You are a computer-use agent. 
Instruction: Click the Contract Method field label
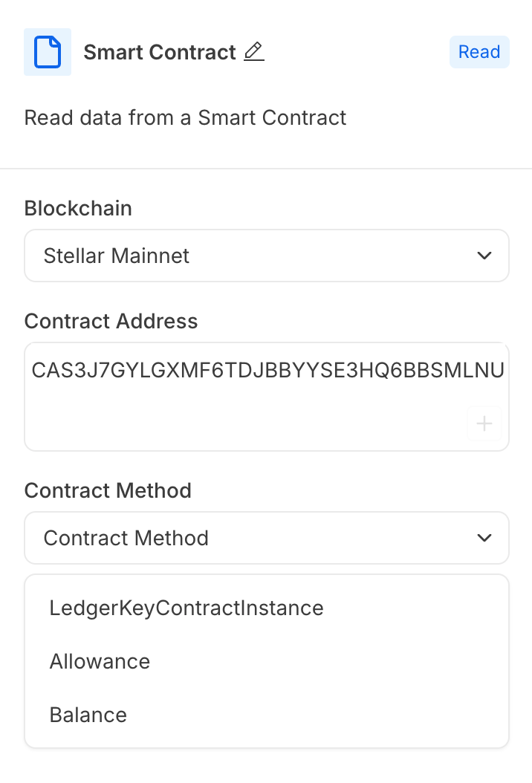tap(108, 490)
